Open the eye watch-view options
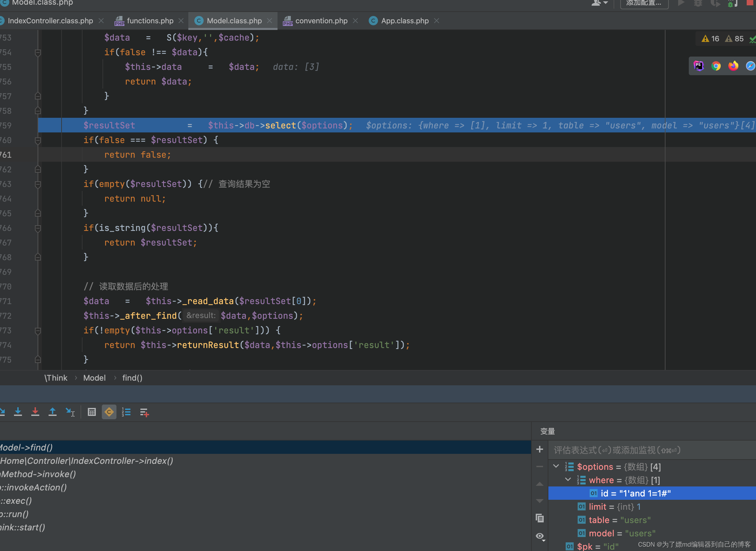The width and height of the screenshot is (756, 551). 540,536
